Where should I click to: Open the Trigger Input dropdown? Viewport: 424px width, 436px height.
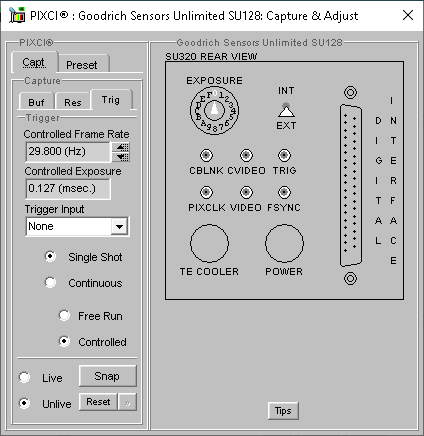pyautogui.click(x=119, y=227)
